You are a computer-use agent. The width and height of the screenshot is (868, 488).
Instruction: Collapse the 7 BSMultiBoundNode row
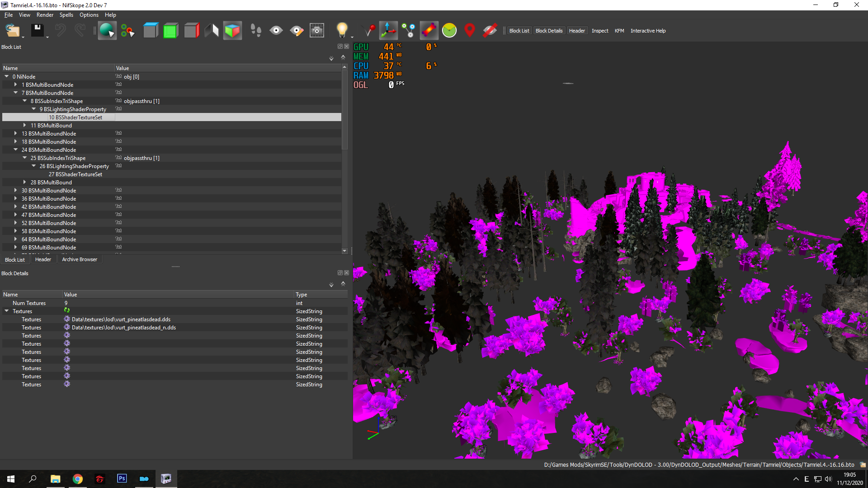click(x=16, y=93)
